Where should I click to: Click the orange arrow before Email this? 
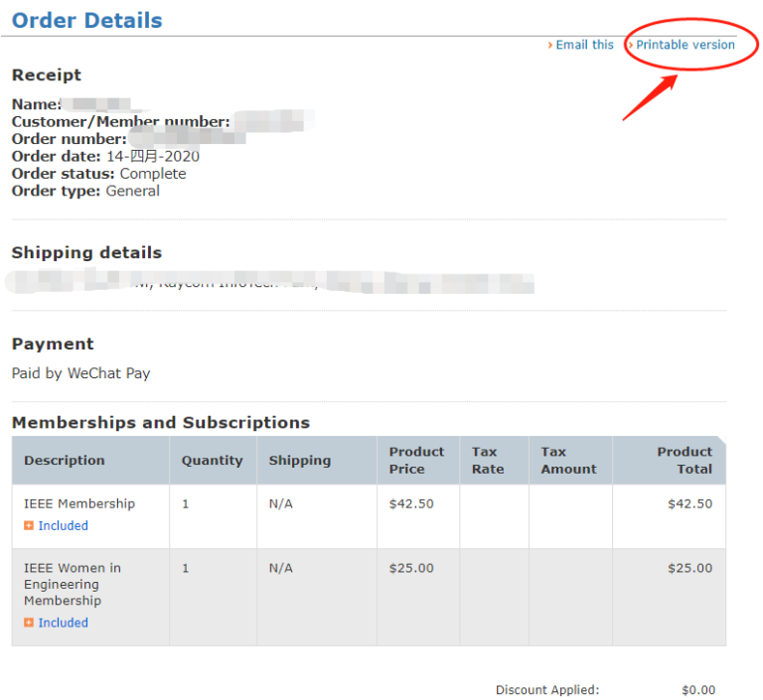coord(550,46)
